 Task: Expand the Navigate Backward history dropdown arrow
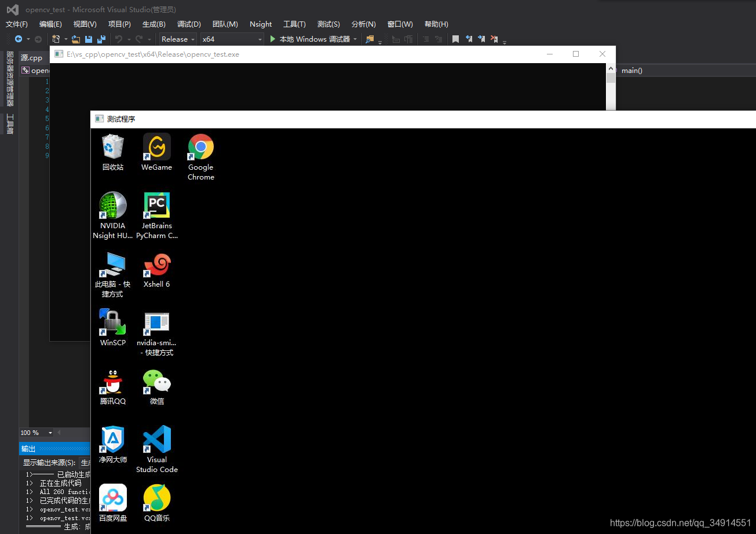28,39
